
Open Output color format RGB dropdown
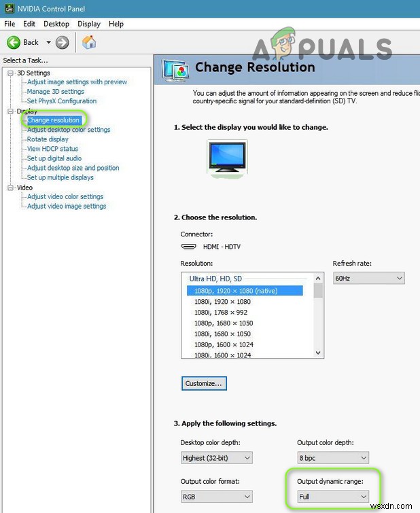click(x=216, y=497)
